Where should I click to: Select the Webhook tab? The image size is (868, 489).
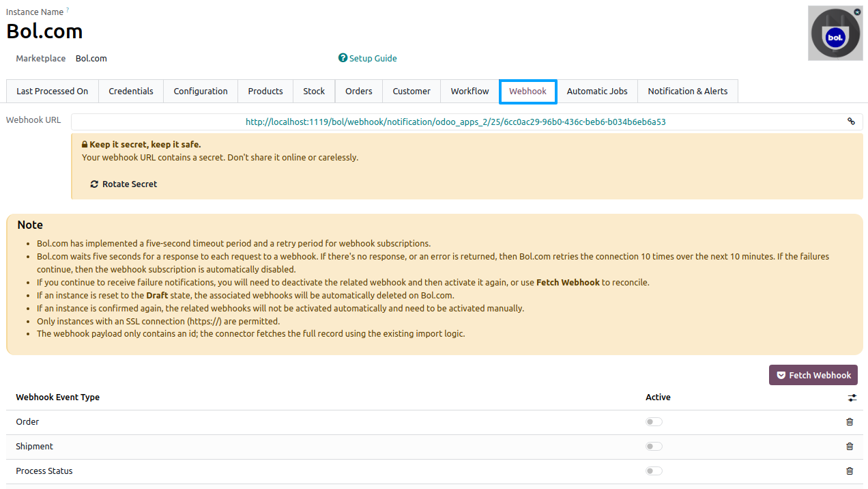[528, 92]
